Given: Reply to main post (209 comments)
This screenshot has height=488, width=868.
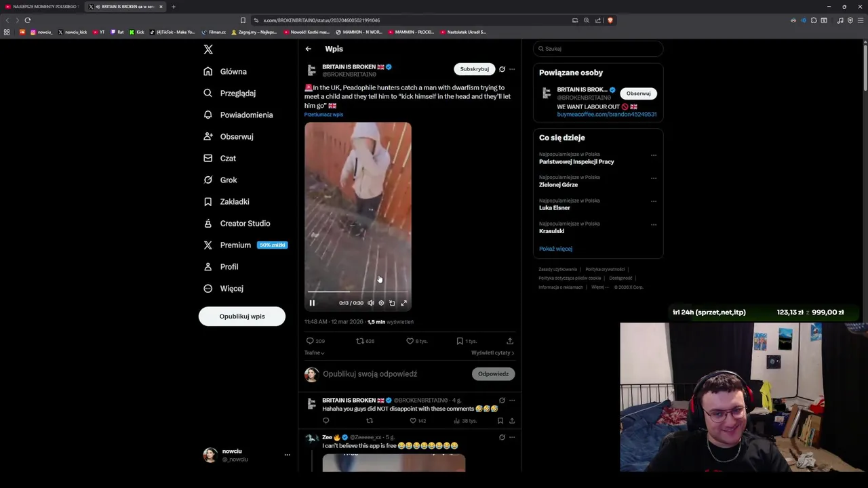Looking at the screenshot, I should [x=315, y=341].
